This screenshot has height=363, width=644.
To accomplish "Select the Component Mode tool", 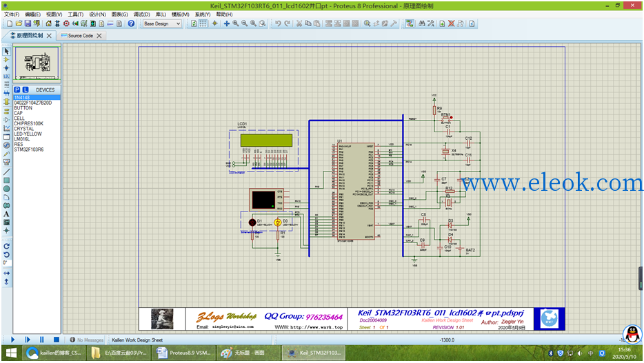I will tap(6, 60).
